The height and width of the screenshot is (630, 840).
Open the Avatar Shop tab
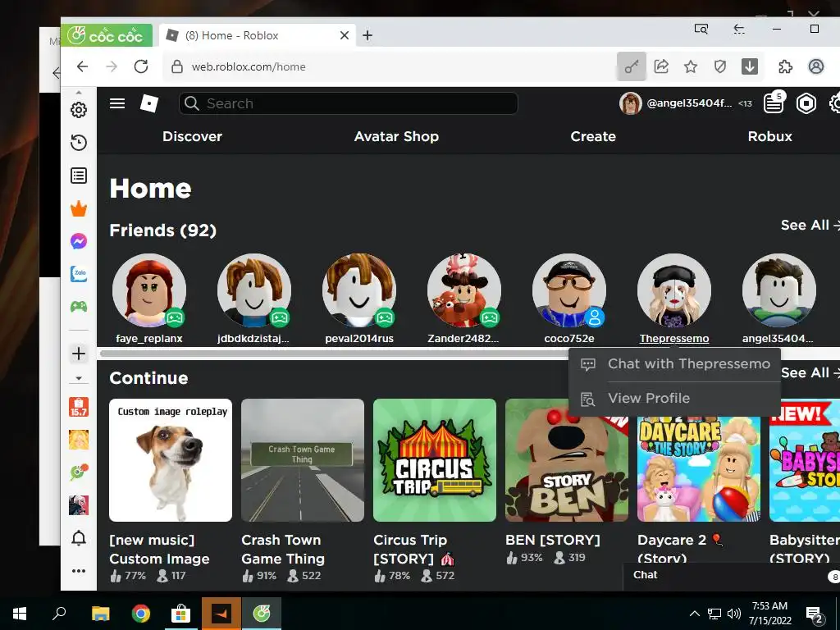[396, 137]
